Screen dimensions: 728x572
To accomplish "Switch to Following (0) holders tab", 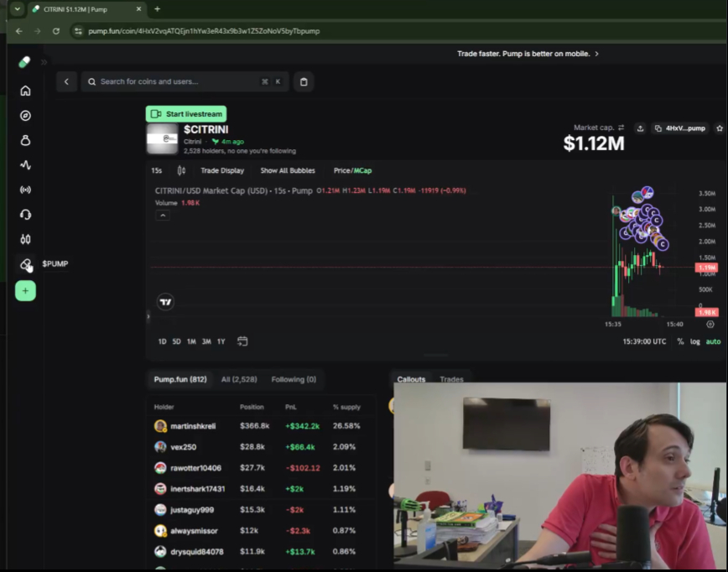I will [x=294, y=379].
